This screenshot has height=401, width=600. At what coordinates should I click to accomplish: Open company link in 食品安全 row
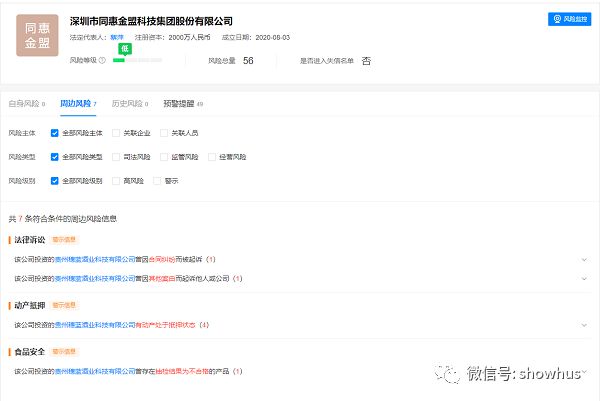[x=95, y=371]
